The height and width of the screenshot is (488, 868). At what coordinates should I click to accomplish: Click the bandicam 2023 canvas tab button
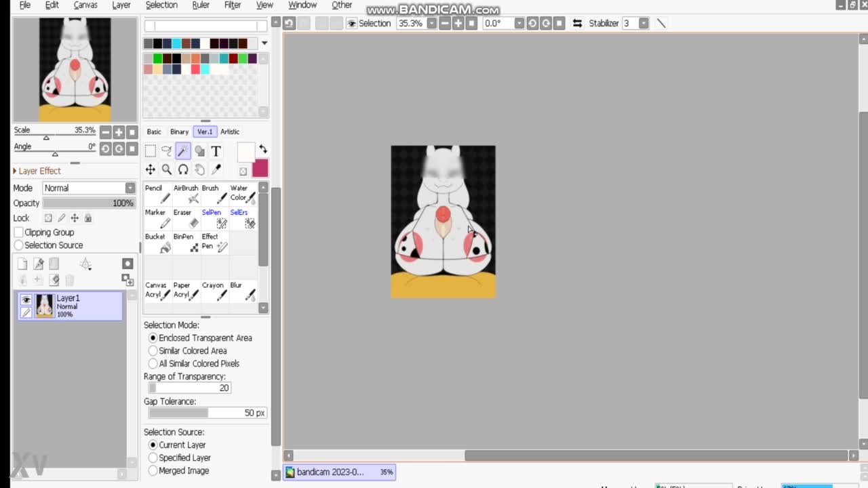click(339, 472)
